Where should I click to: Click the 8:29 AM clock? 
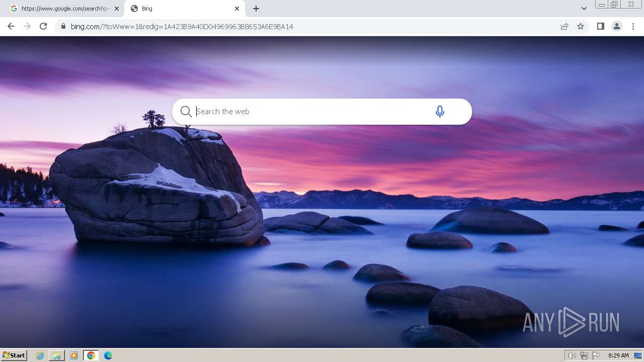(x=618, y=355)
